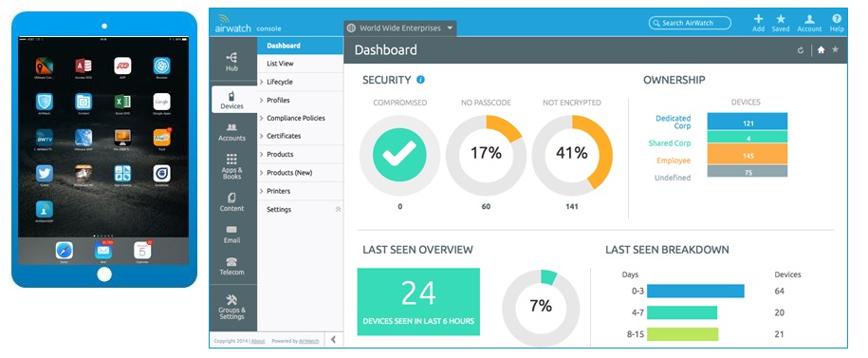
Task: Open the Hub section in sidebar
Action: (232, 62)
